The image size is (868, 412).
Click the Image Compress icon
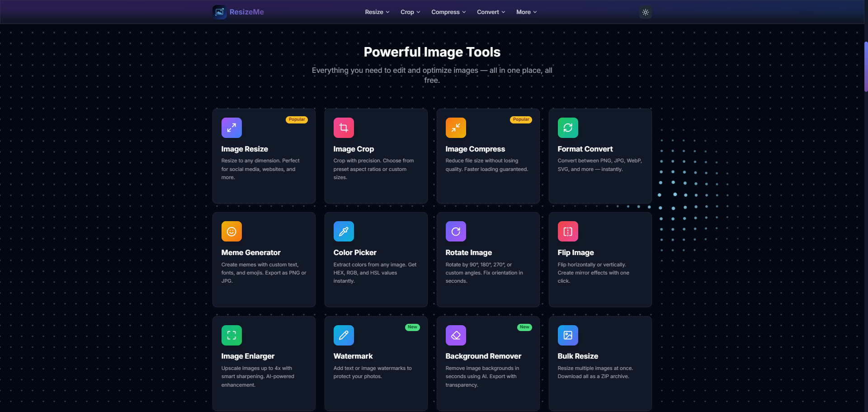point(456,128)
